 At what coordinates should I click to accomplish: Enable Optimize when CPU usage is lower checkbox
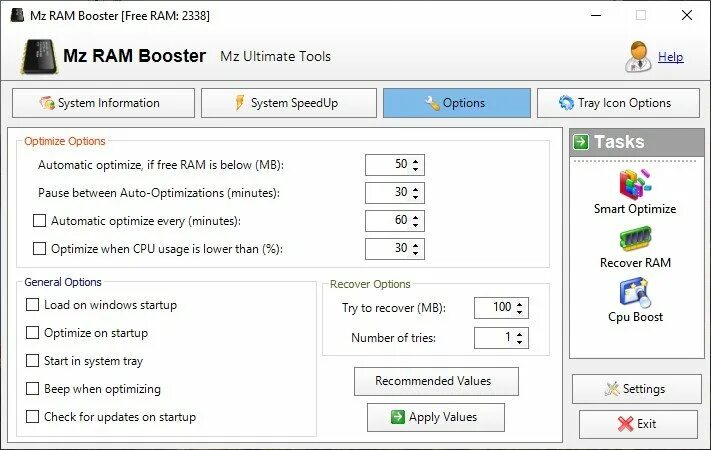pos(39,249)
